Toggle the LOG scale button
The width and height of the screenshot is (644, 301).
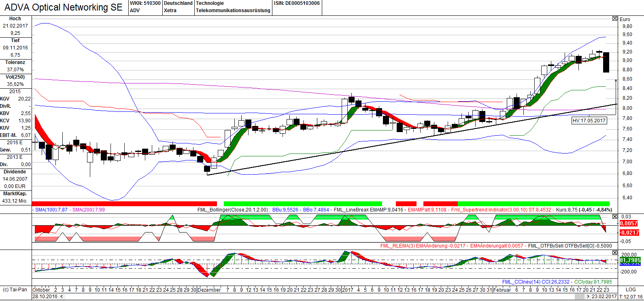point(630,290)
